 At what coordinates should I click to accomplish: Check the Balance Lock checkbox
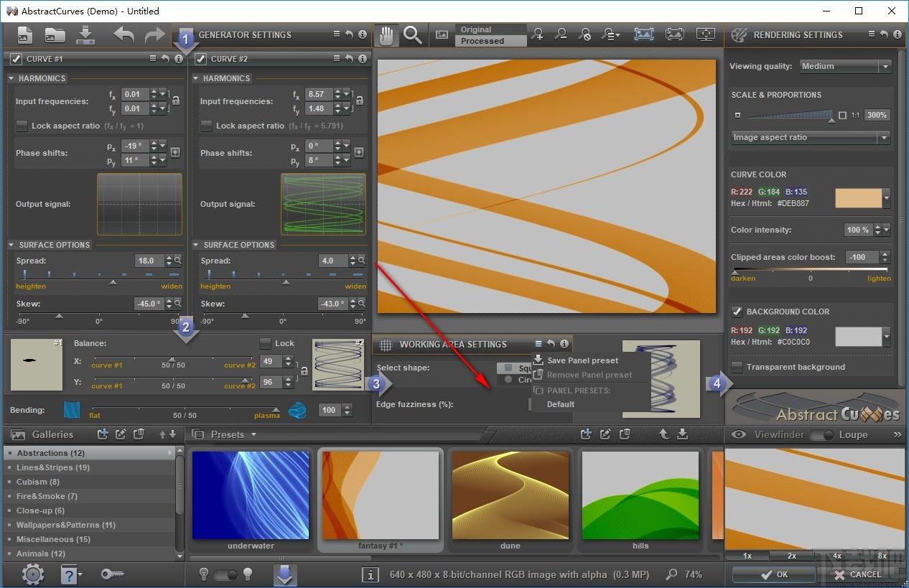[266, 343]
